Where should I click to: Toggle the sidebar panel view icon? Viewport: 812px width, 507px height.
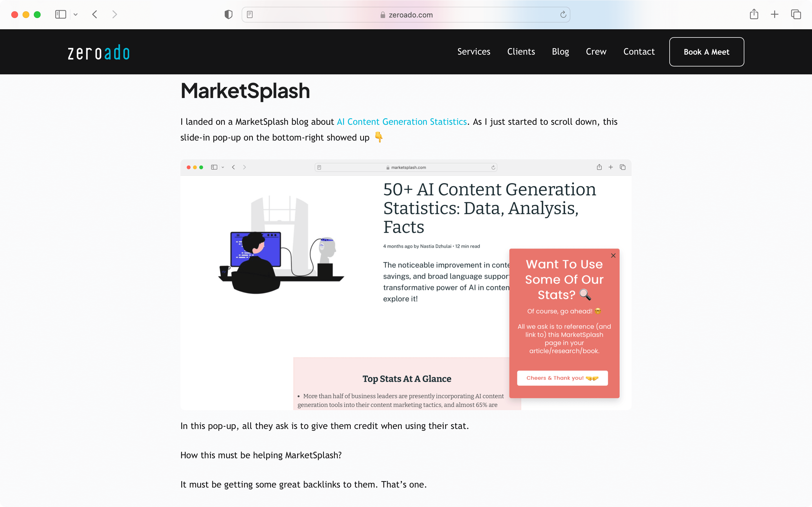(x=60, y=14)
